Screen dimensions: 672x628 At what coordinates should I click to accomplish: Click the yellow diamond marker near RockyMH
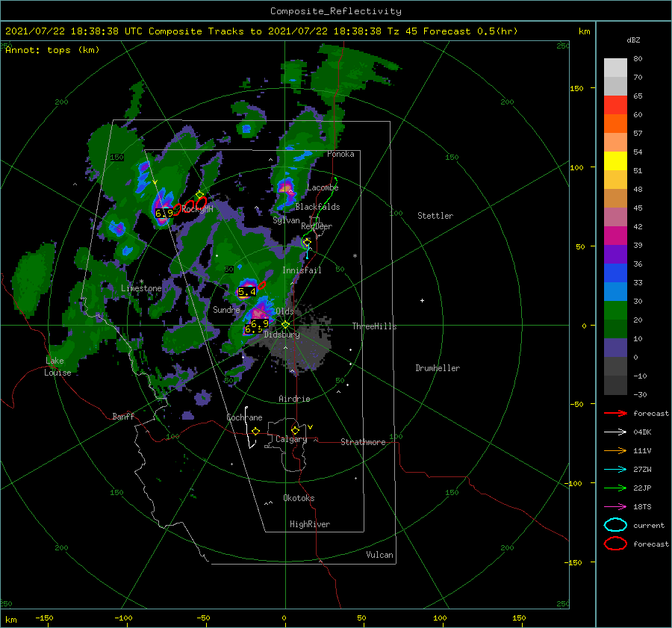[199, 195]
